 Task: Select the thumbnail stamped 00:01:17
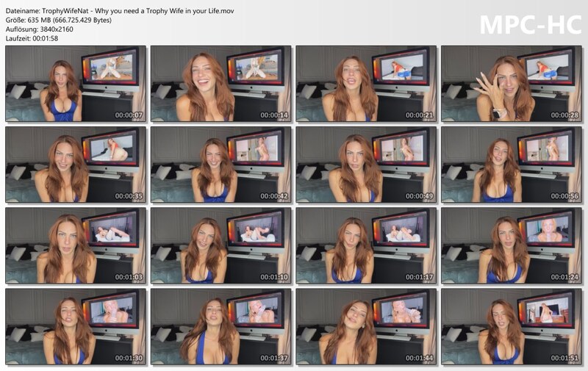click(x=366, y=246)
